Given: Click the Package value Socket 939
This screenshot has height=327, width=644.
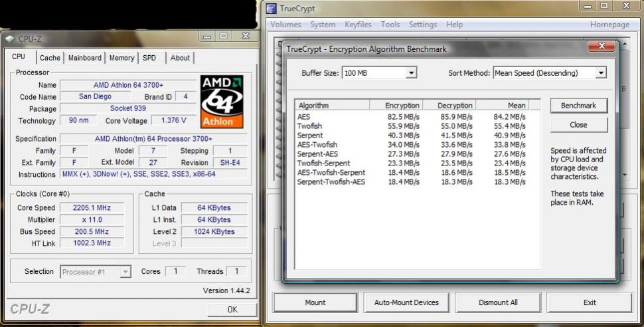Looking at the screenshot, I should pyautogui.click(x=128, y=108).
